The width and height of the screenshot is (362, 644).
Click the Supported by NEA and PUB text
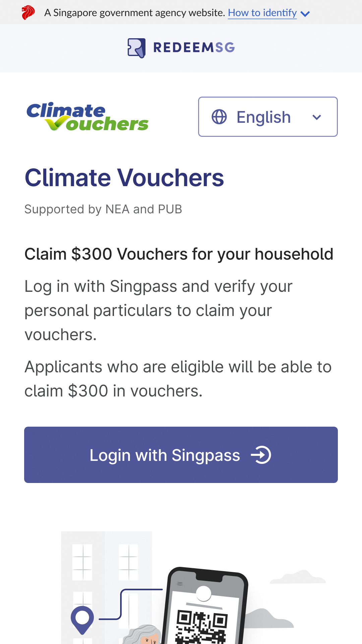tap(103, 209)
